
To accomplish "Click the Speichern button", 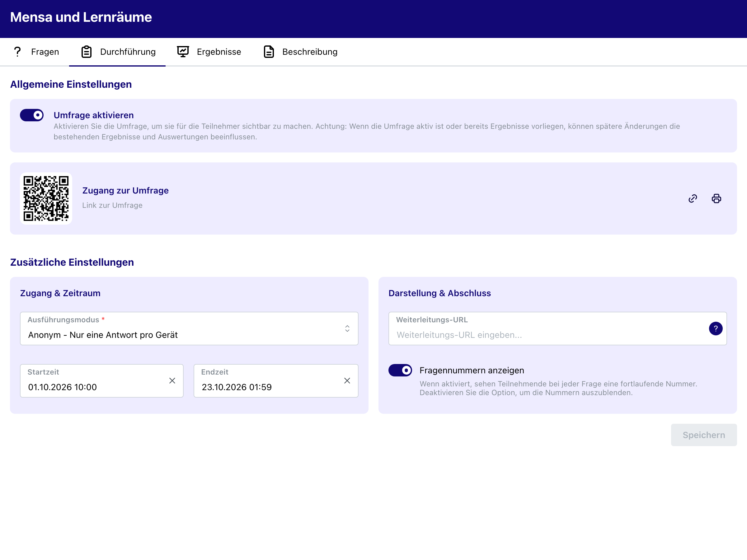I will coord(704,435).
